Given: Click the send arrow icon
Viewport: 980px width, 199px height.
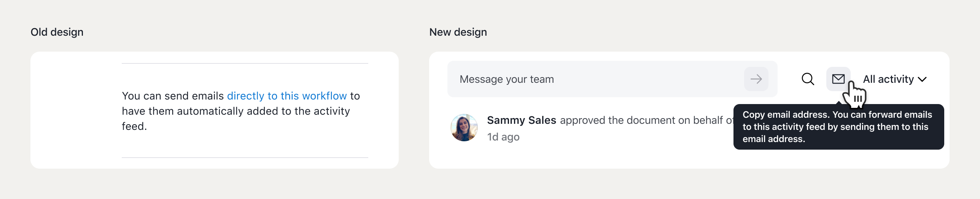Looking at the screenshot, I should 756,79.
